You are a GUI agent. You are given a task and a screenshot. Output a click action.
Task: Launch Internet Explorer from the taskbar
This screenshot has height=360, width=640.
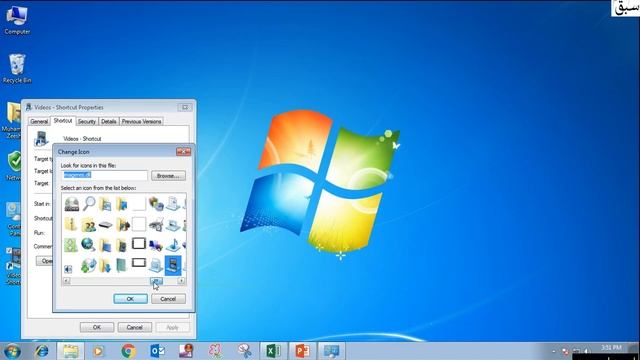41,351
